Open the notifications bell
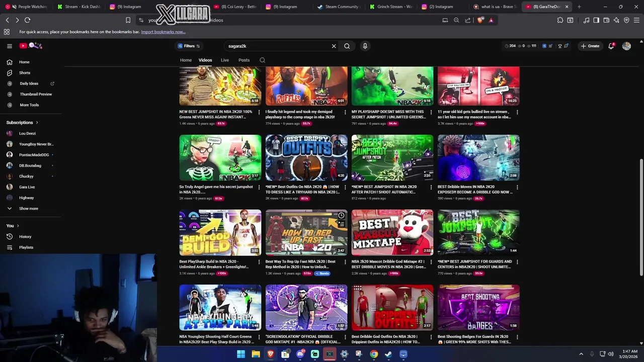Screen dimensions: 644x362 (x=611, y=46)
